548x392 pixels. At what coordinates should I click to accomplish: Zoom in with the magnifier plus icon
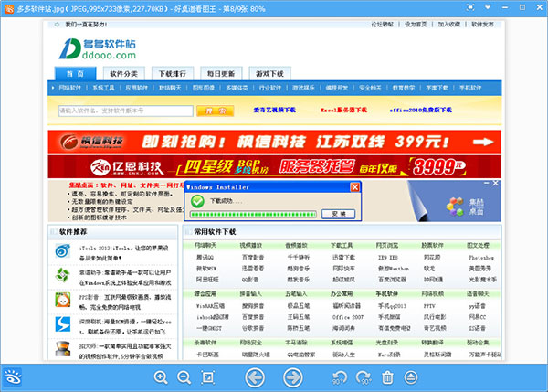pyautogui.click(x=161, y=377)
